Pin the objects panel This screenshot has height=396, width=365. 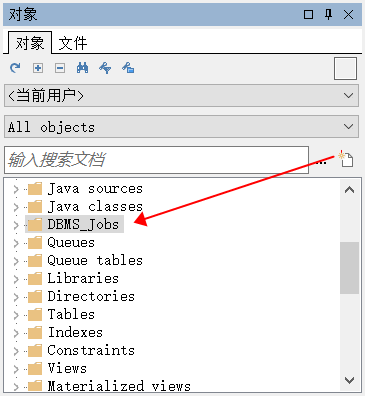[x=329, y=14]
